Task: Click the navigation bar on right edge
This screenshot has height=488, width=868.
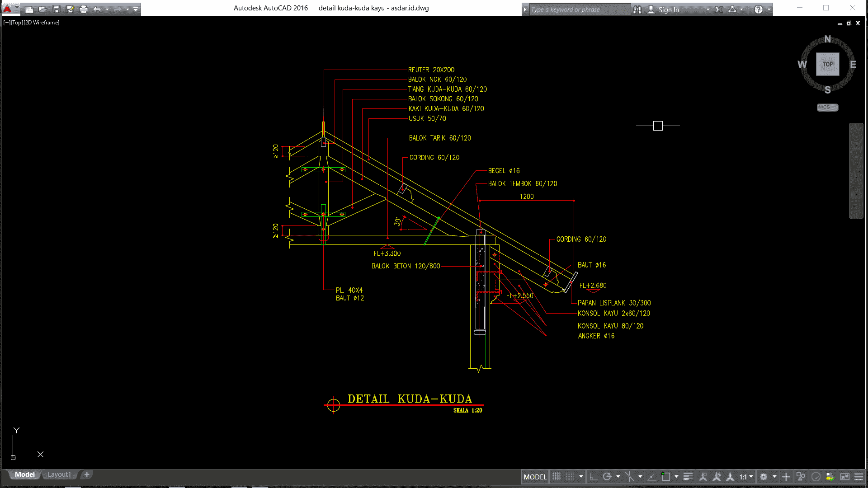Action: (x=856, y=171)
